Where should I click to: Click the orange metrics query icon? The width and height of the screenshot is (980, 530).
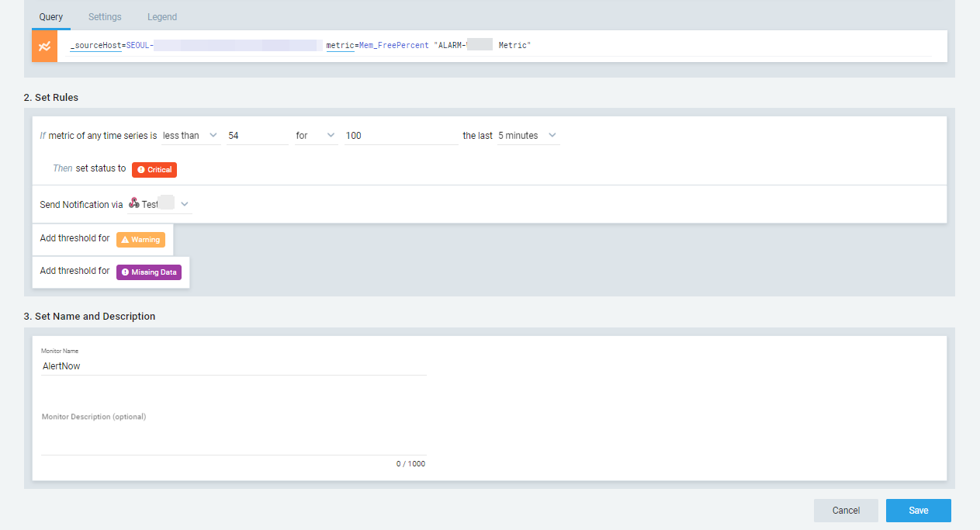[44, 47]
